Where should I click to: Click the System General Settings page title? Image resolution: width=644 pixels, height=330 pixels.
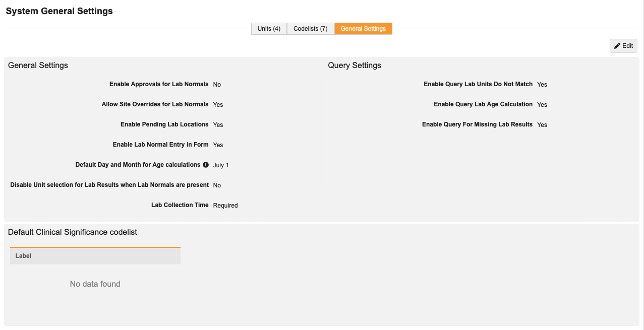pos(60,11)
